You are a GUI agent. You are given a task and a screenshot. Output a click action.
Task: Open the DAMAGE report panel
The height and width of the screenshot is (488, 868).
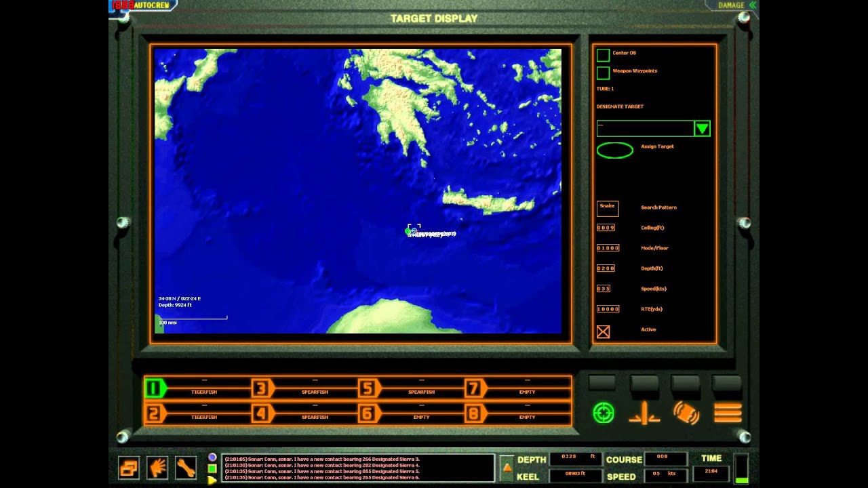click(737, 5)
